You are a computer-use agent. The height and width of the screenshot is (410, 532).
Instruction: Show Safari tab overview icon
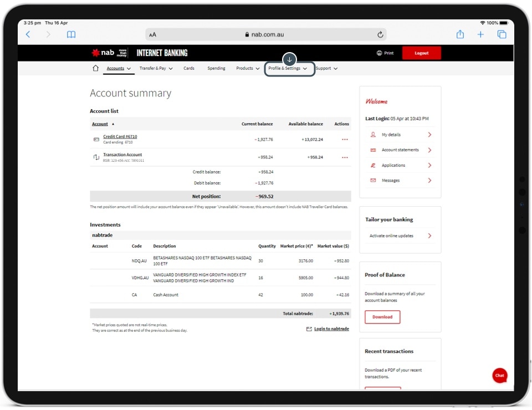[502, 34]
